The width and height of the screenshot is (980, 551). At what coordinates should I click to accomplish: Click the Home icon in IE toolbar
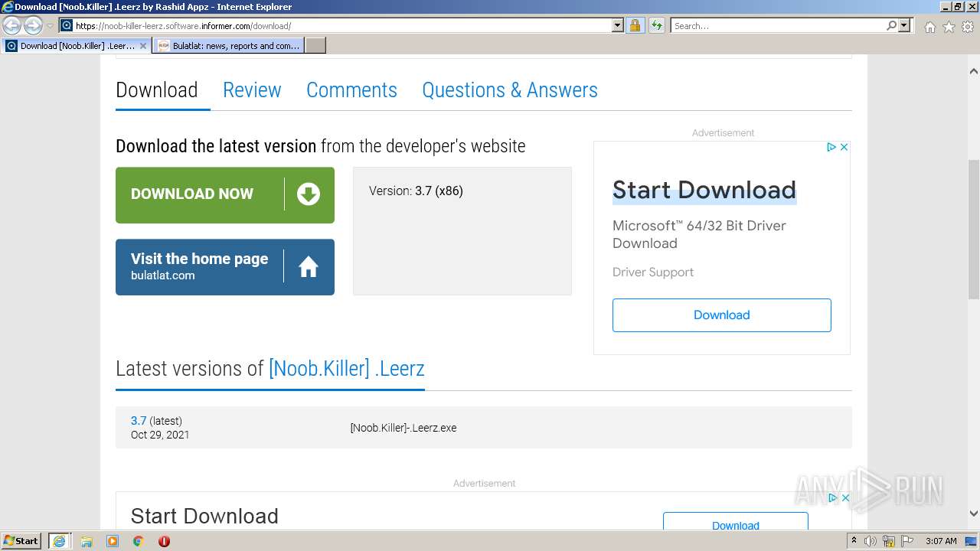pos(929,27)
